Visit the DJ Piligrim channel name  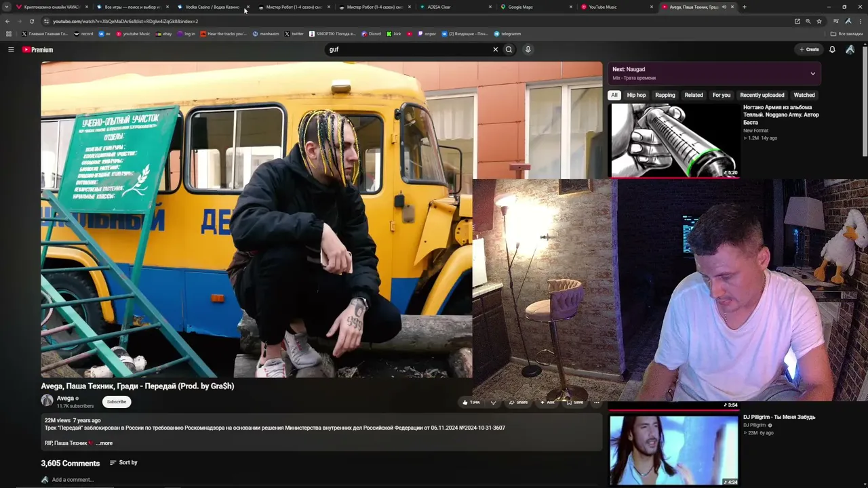coord(754,425)
